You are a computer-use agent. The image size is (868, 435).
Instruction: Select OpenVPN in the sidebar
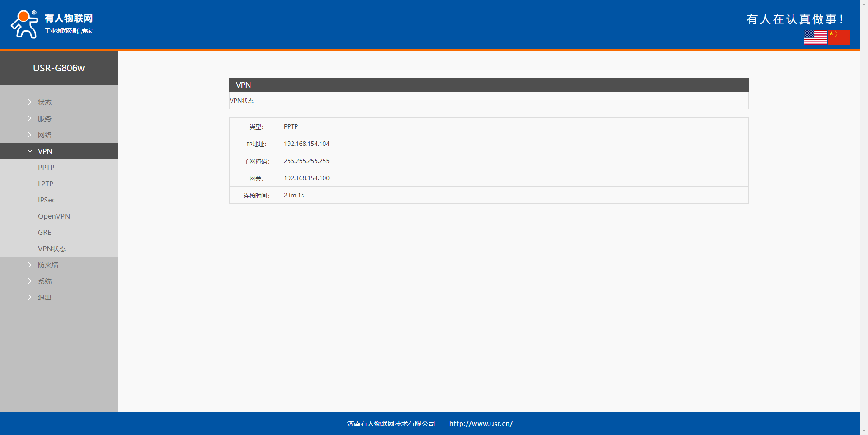[54, 216]
